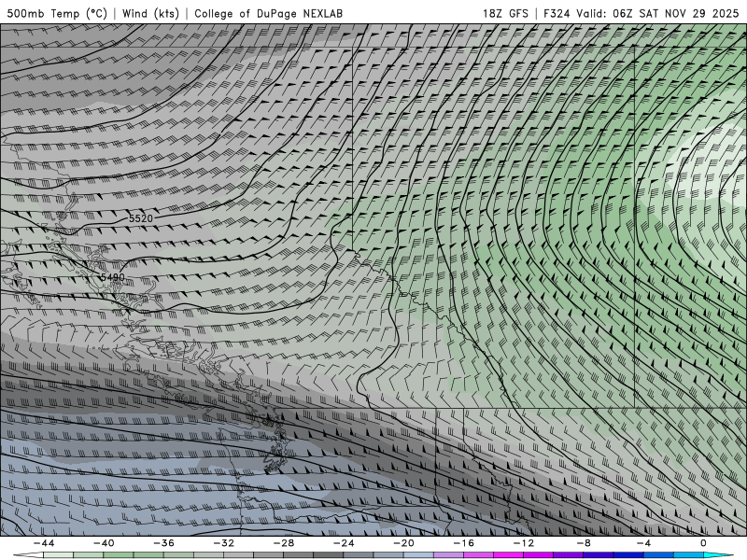The height and width of the screenshot is (560, 747).
Task: Click the "F324" forecast hour text
Action: point(557,13)
